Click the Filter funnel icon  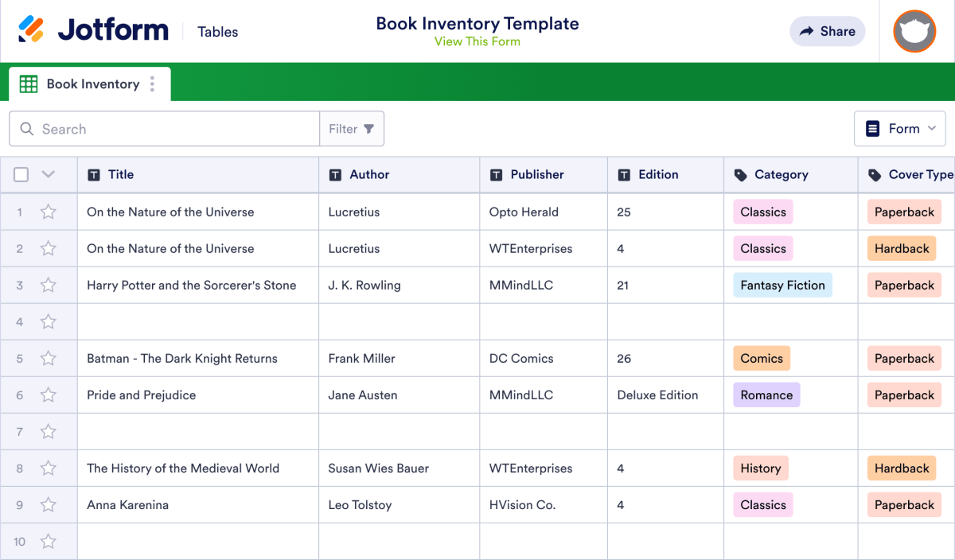[368, 128]
